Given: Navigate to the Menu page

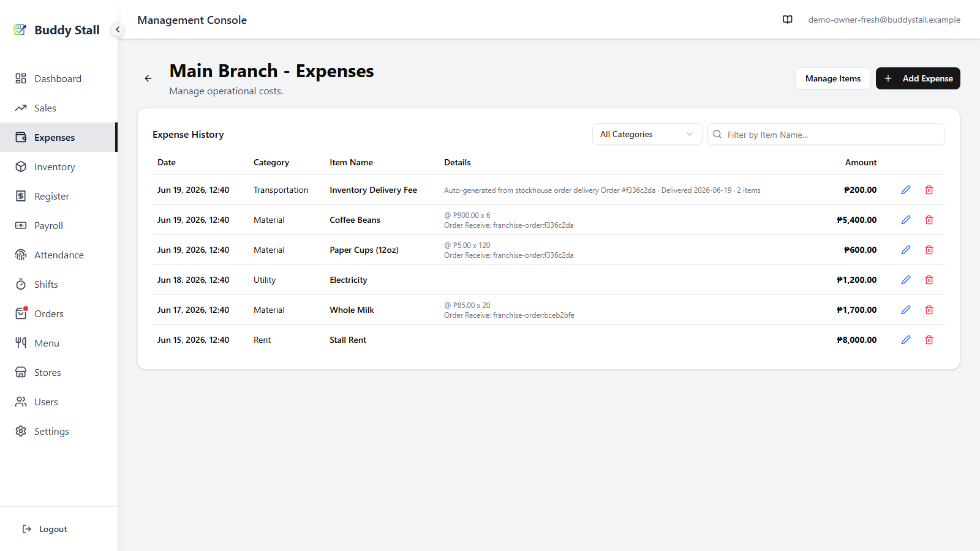Looking at the screenshot, I should tap(58, 343).
